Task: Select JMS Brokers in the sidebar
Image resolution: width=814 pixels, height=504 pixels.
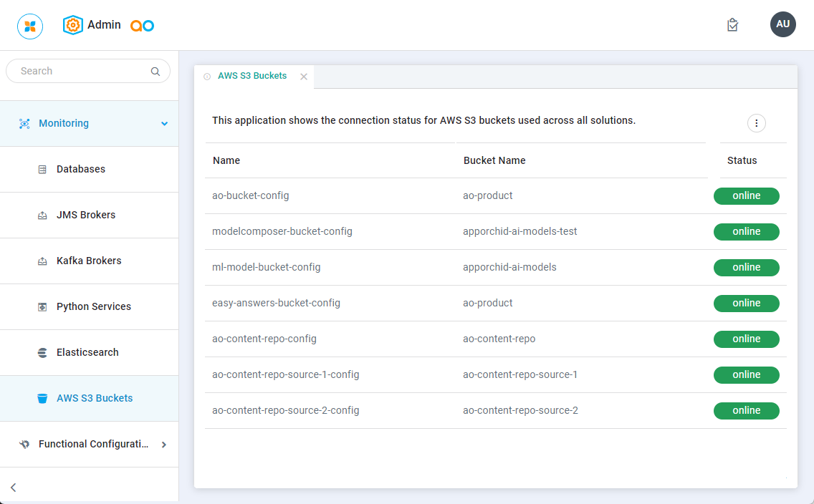Action: pyautogui.click(x=85, y=215)
